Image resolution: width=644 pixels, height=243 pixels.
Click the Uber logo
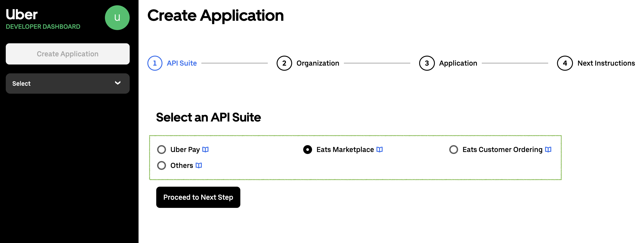pos(21,14)
